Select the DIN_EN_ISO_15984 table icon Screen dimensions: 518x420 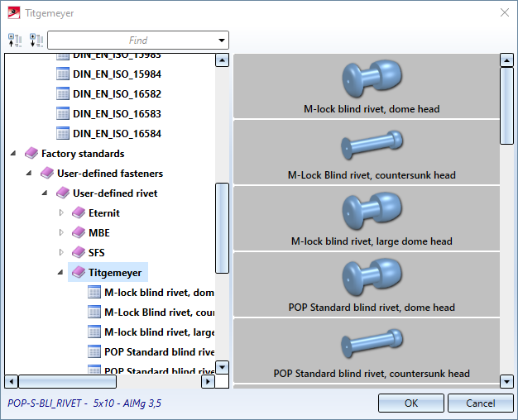coord(63,74)
